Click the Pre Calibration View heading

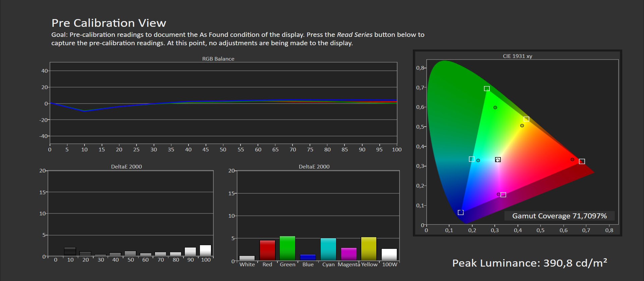pos(109,23)
